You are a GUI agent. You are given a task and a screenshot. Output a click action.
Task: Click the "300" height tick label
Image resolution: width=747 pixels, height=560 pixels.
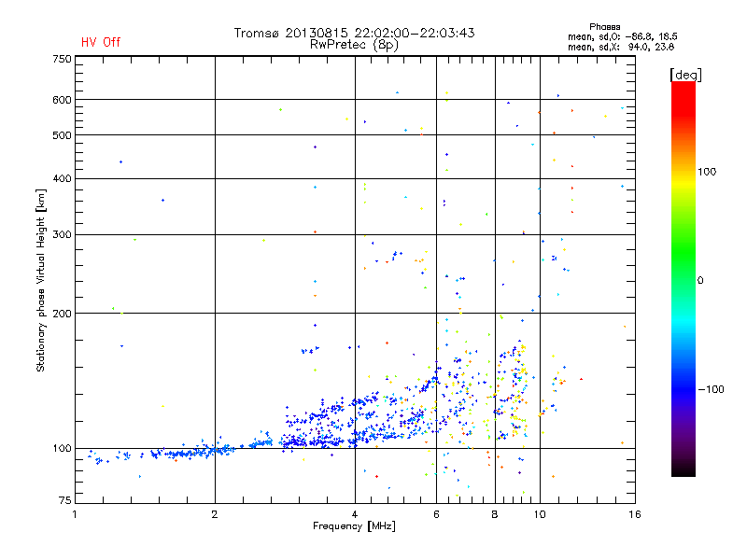[62, 234]
